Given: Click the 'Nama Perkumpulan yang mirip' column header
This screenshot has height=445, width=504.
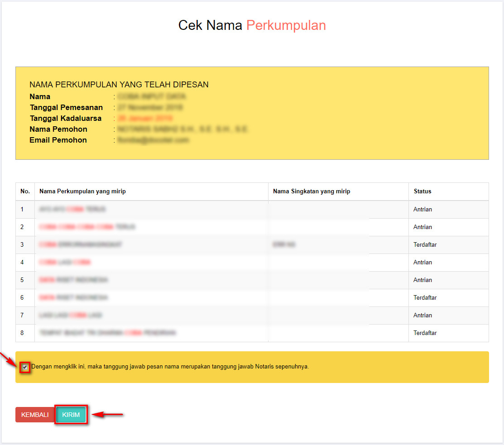Looking at the screenshot, I should tap(82, 191).
